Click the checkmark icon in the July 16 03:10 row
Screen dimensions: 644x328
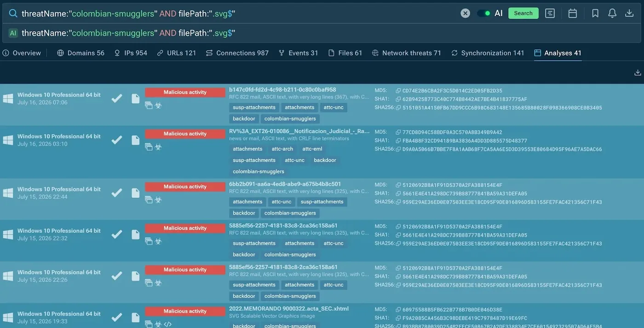pyautogui.click(x=117, y=140)
